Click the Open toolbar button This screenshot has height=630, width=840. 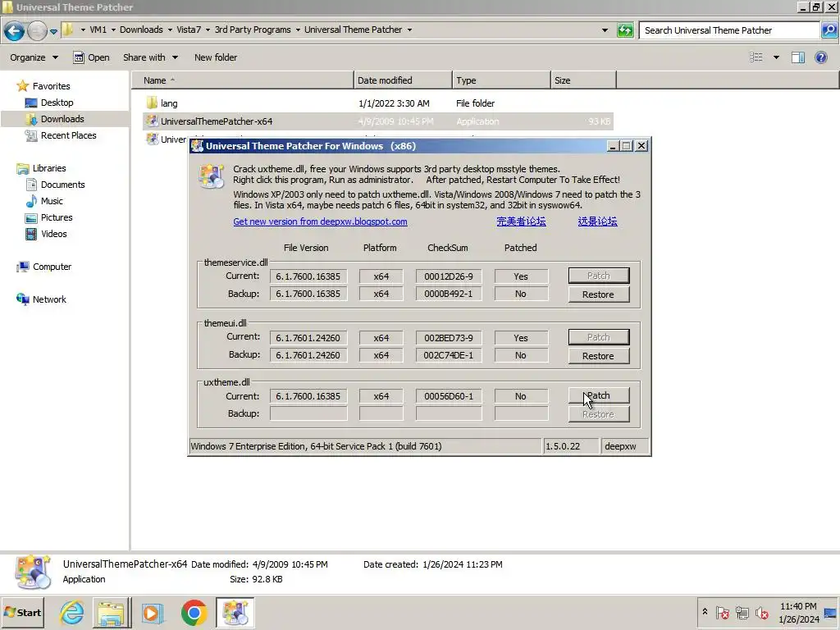coord(91,57)
